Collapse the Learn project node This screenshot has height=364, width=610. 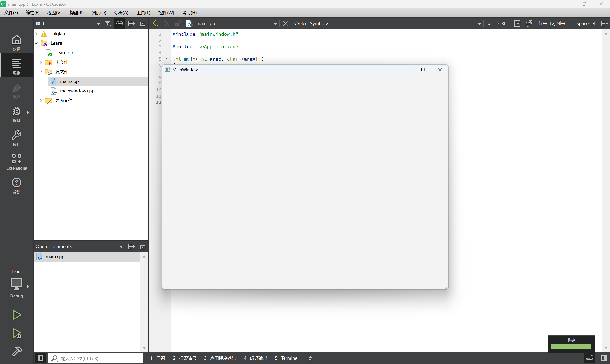pos(36,43)
